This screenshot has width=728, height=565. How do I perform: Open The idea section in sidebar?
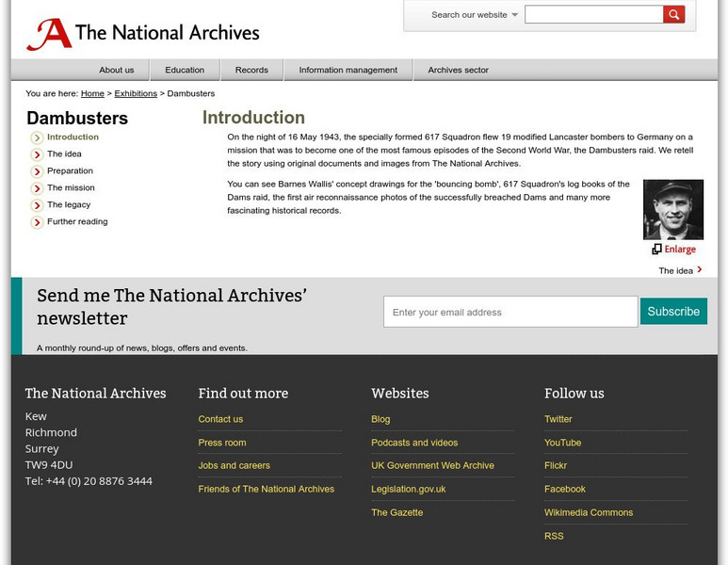(64, 153)
